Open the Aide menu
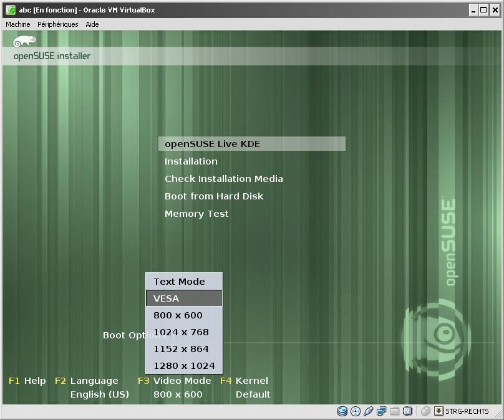Screen dimensions: 504x420 [92, 24]
